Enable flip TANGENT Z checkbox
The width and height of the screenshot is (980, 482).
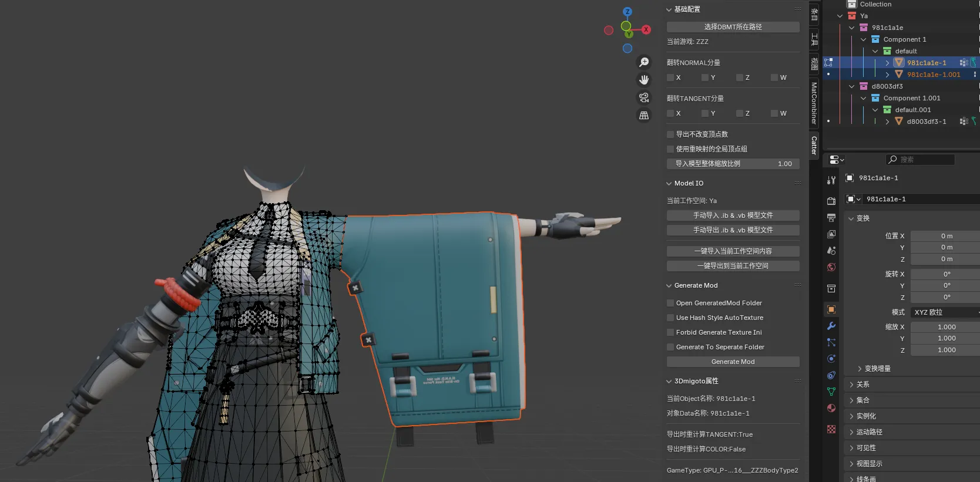(x=740, y=113)
